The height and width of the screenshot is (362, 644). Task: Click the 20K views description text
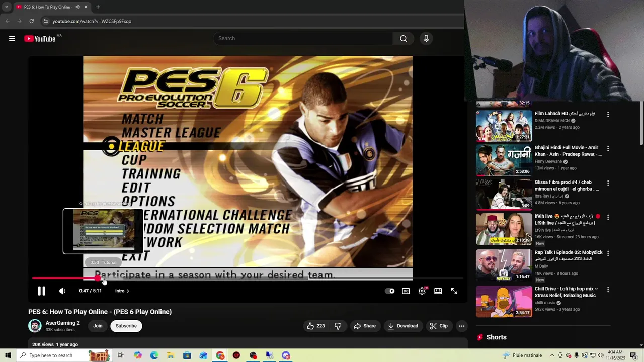[55, 344]
